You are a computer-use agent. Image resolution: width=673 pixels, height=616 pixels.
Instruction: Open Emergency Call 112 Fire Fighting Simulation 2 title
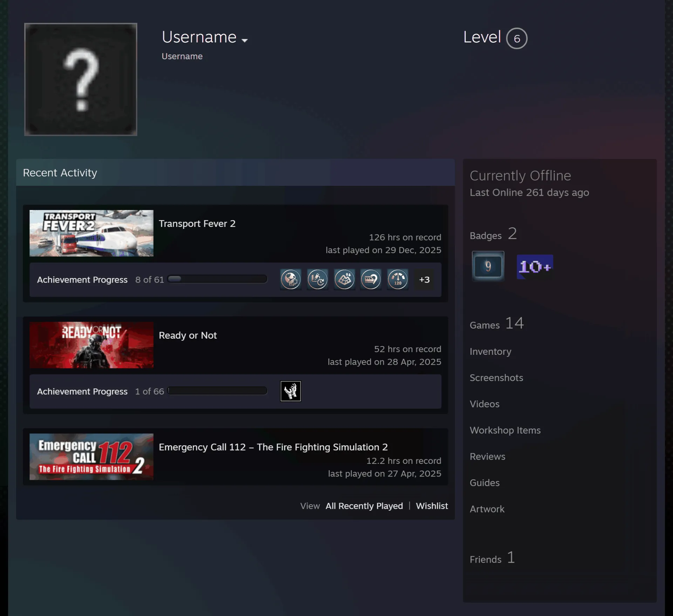coord(273,447)
